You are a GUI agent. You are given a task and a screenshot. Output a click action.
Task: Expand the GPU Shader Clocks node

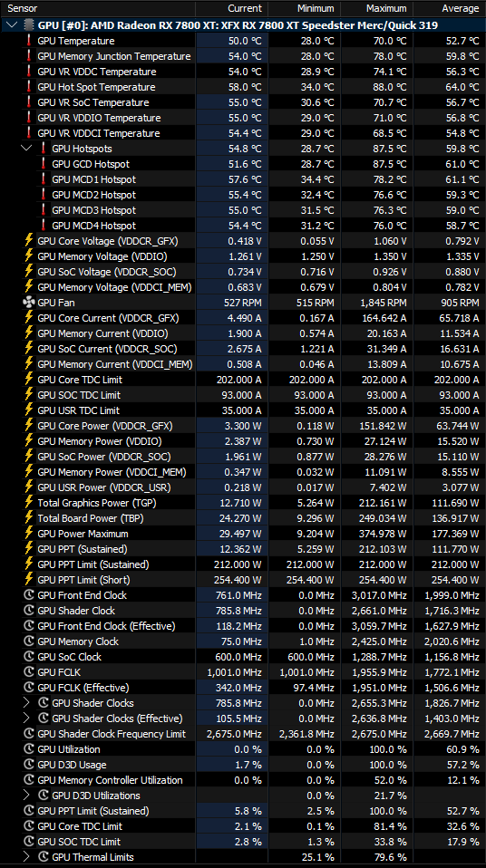26,703
